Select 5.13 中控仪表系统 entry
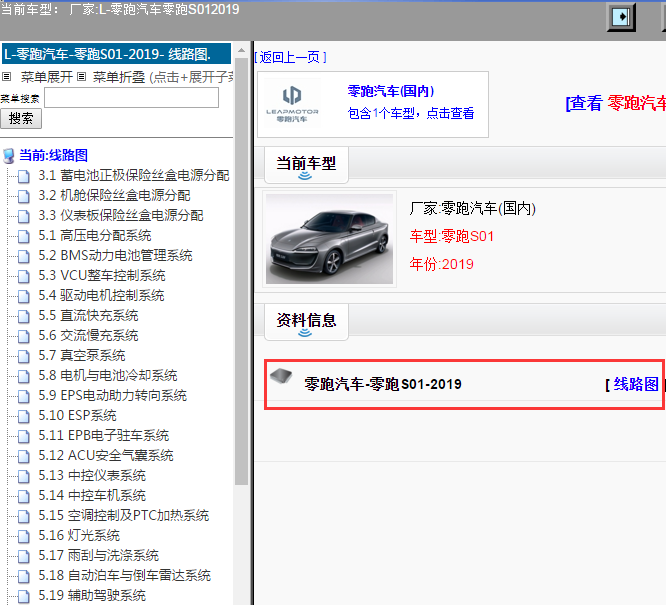 pyautogui.click(x=92, y=475)
